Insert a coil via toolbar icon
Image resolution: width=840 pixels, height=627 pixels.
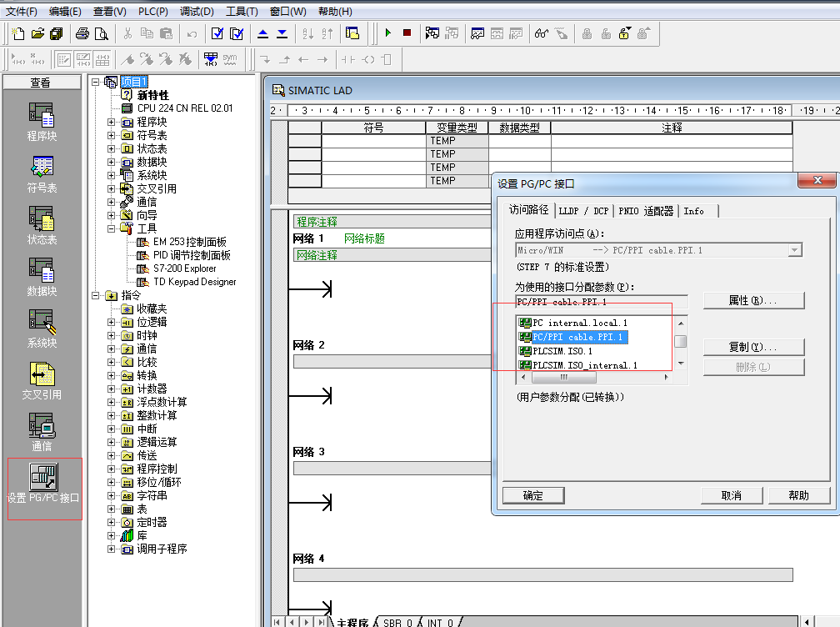(368, 59)
